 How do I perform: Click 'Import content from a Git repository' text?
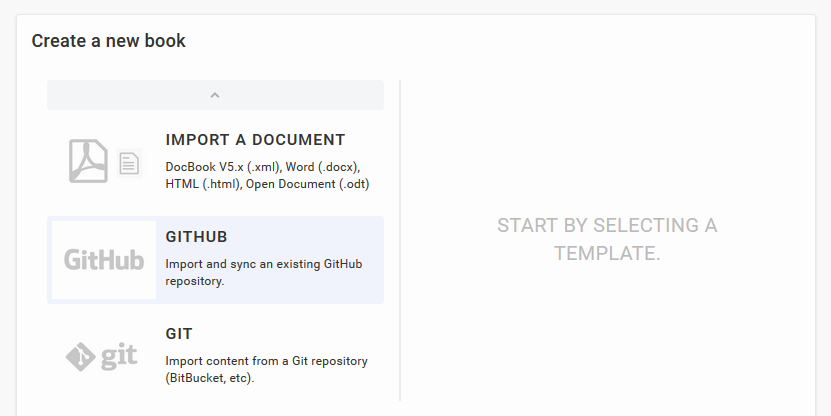point(267,360)
